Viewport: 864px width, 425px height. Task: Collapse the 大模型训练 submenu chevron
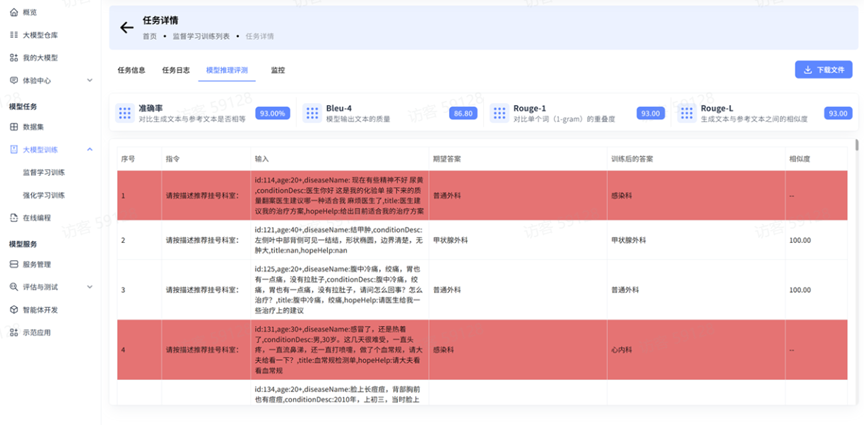click(90, 149)
